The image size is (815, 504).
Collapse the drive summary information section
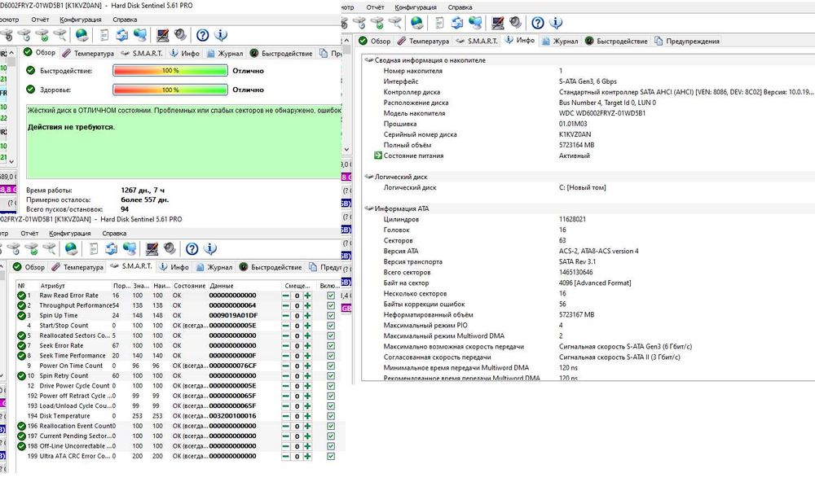coord(369,60)
